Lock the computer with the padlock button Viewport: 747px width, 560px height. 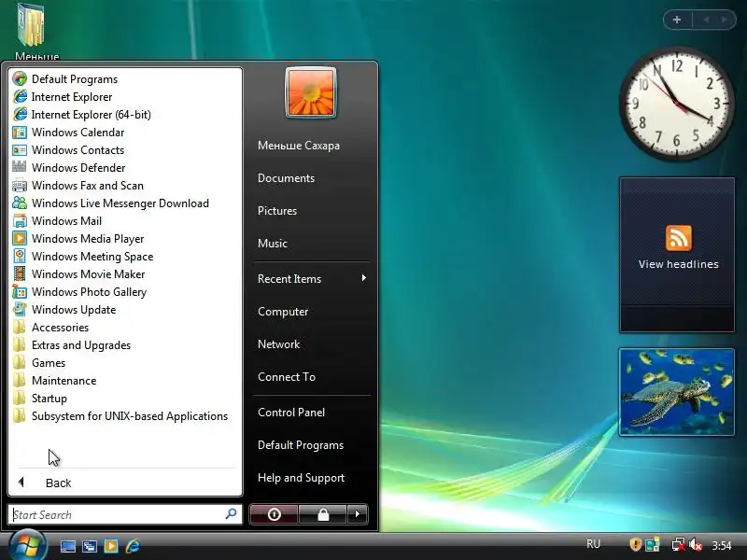point(323,514)
